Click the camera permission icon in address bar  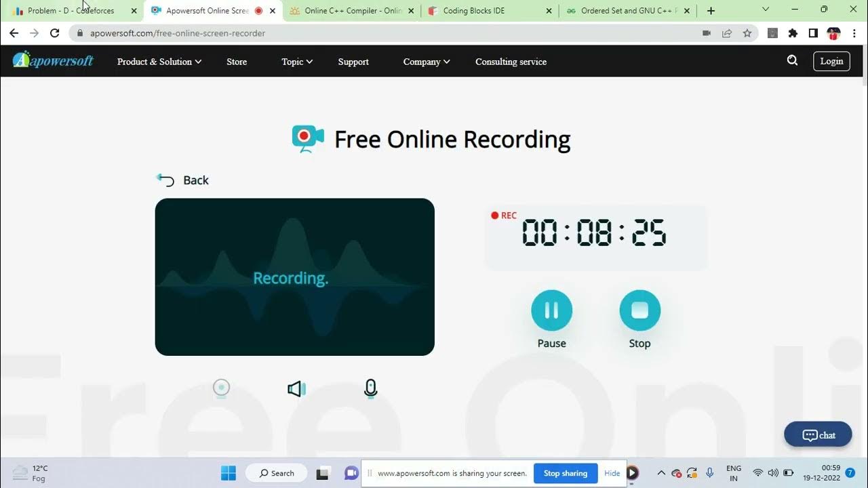point(707,33)
